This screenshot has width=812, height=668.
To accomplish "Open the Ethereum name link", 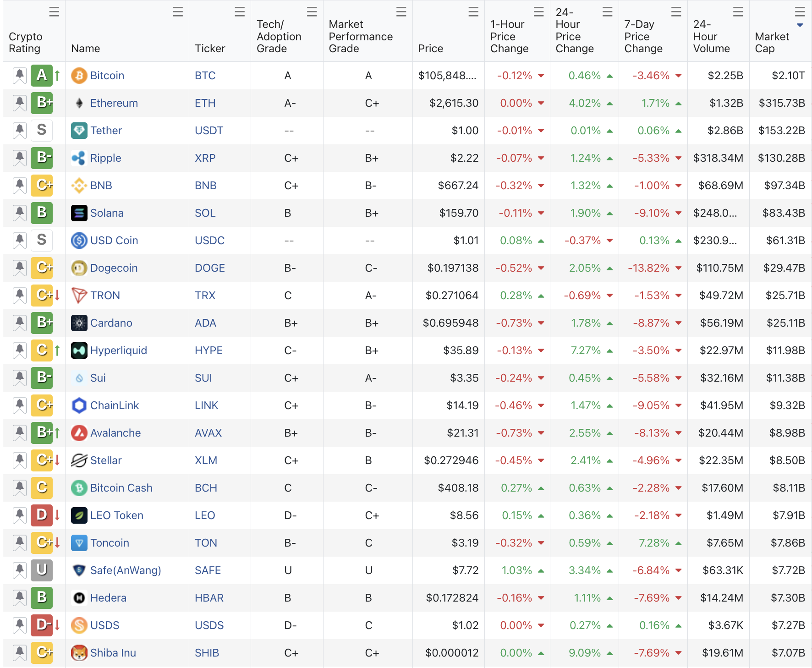I will 114,103.
